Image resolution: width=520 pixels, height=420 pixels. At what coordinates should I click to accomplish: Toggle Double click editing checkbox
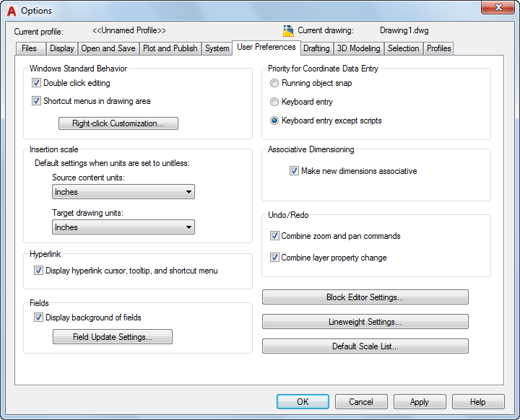(37, 83)
